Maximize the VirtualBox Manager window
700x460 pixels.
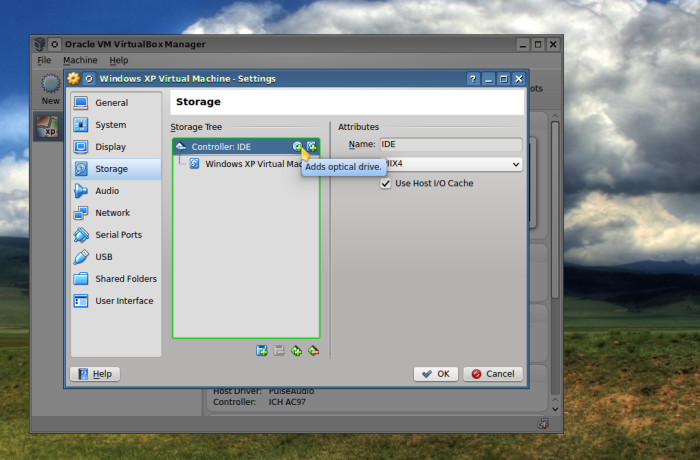(538, 45)
